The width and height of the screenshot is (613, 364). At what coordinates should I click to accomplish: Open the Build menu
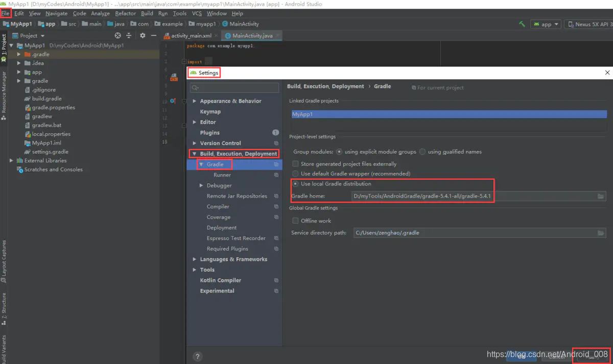click(x=147, y=13)
